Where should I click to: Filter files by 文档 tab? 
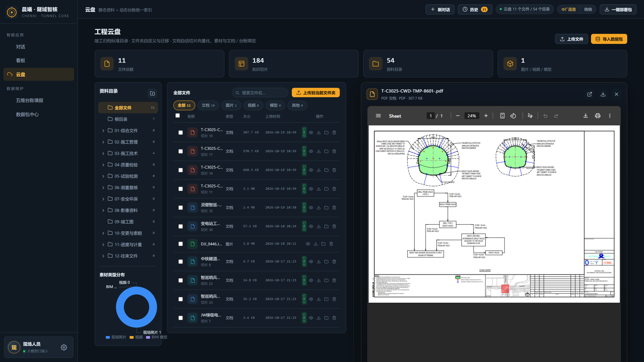(208, 105)
